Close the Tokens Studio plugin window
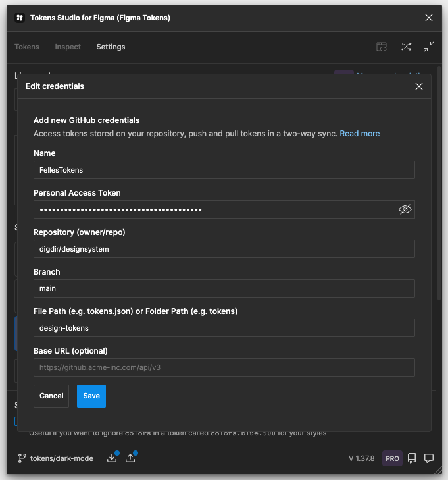Screen dimensions: 448x480 [429, 18]
